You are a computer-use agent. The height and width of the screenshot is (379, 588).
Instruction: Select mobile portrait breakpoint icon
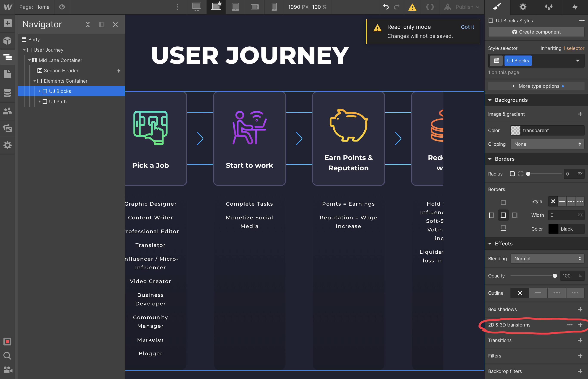[274, 7]
